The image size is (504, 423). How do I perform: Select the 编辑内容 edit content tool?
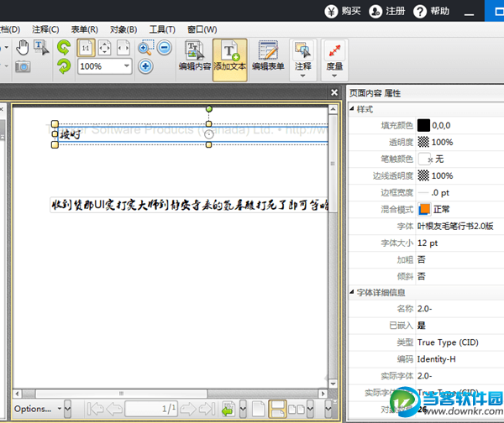point(195,55)
